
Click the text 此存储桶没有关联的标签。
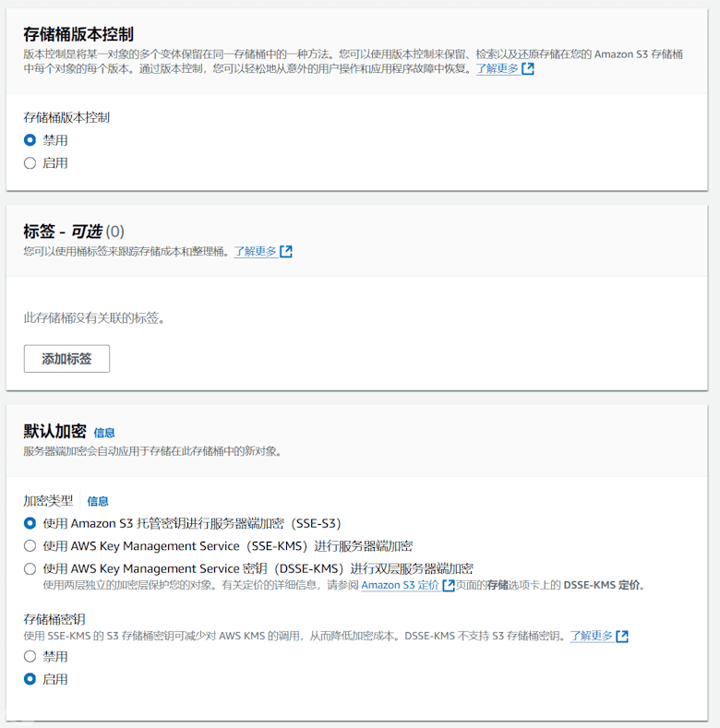tap(94, 318)
